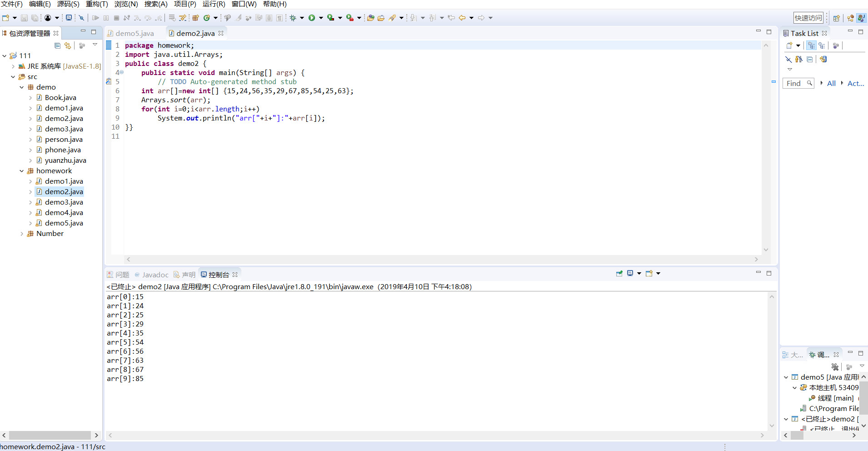
Task: Click Synchronize Changed icon in Task List
Action: click(x=823, y=59)
